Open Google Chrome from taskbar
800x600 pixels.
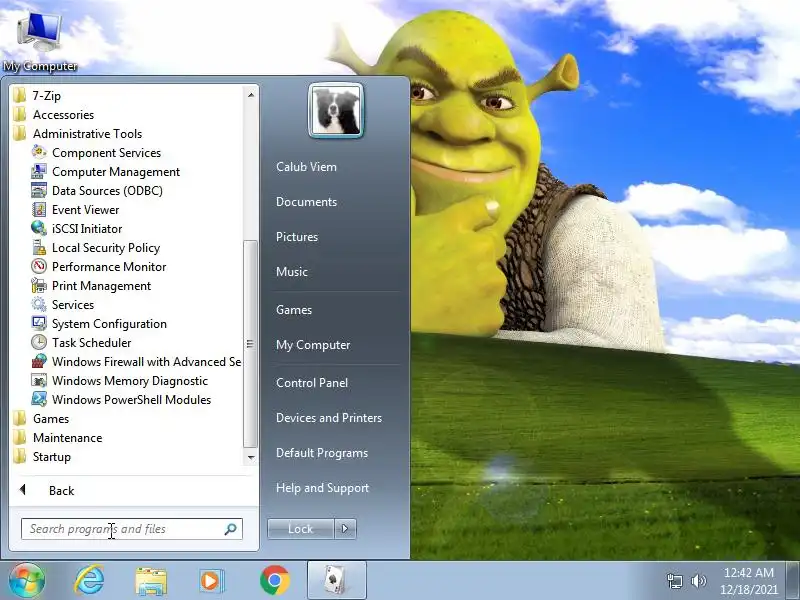274,581
